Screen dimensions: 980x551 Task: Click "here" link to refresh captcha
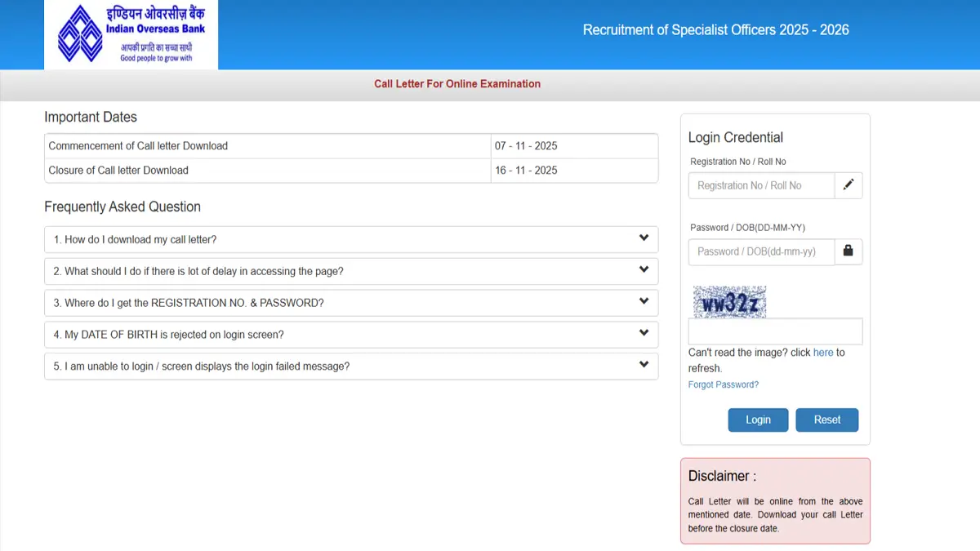click(823, 353)
